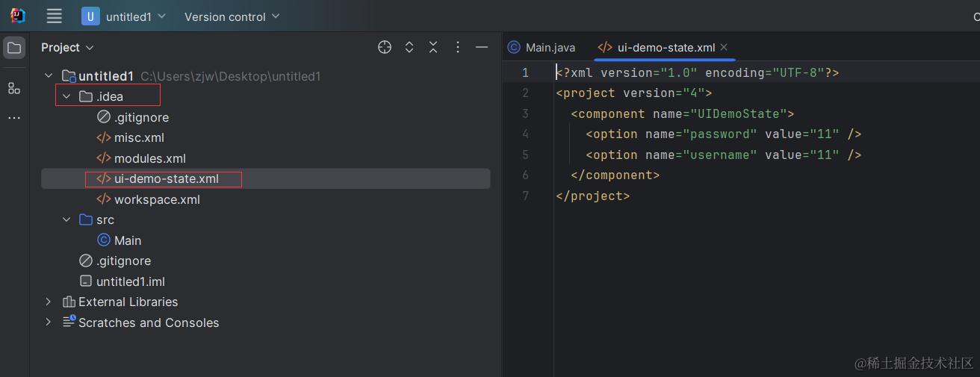Click Main class icon in tree

pos(104,240)
